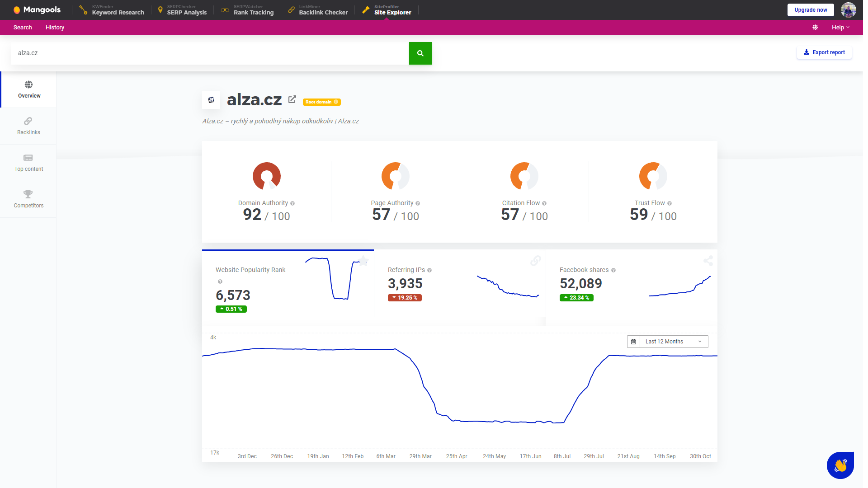This screenshot has width=868, height=488.
Task: Open Backlinks in the sidebar
Action: pos(28,126)
